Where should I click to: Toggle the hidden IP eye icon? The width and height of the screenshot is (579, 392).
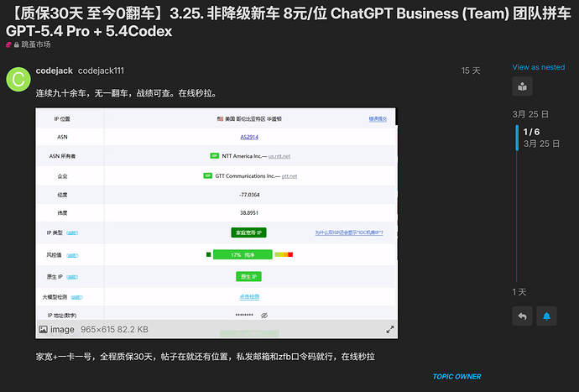click(264, 316)
